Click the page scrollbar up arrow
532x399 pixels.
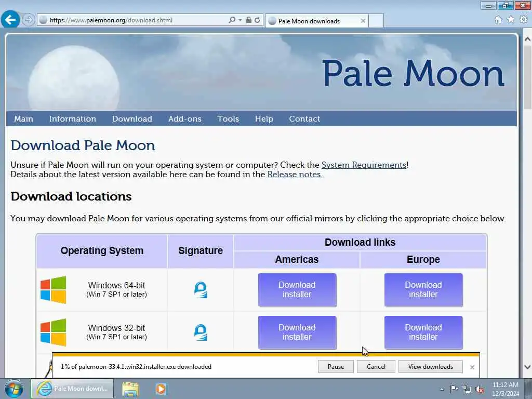tap(527, 39)
